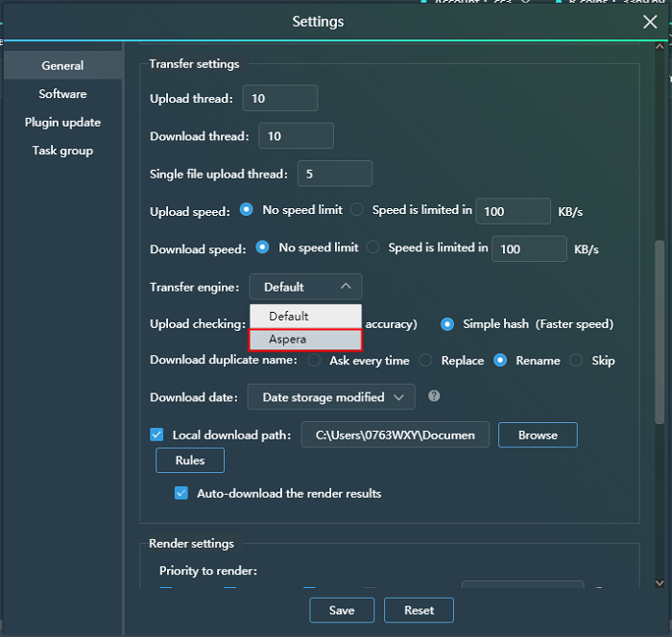Select Aspera from the transfer engine list
The image size is (672, 637).
coord(305,340)
